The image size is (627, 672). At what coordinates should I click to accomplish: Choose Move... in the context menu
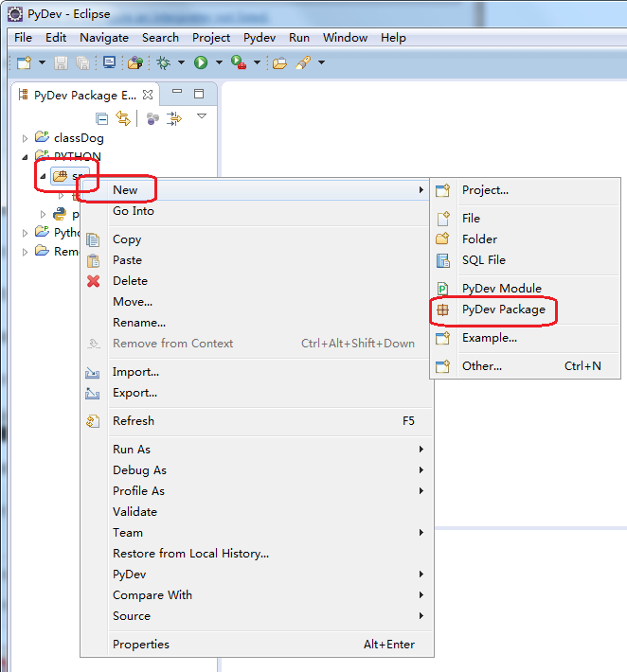(x=257, y=302)
